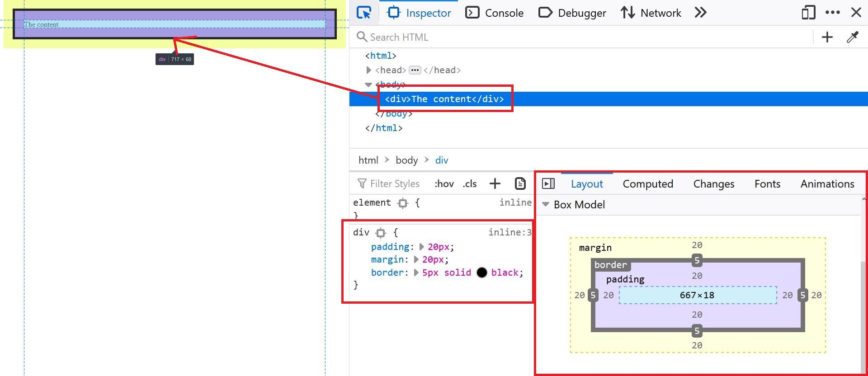
Task: Open the Changes tab
Action: (714, 183)
